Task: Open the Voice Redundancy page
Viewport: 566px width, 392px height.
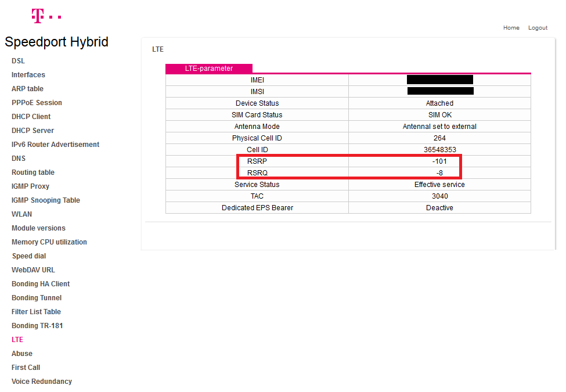Action: pos(42,382)
